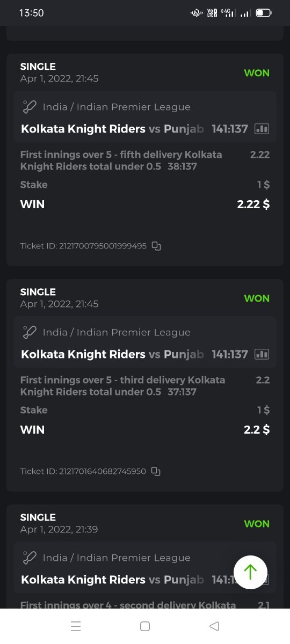Open Android recent apps menu button
Image resolution: width=290 pixels, height=644 pixels.
click(76, 626)
